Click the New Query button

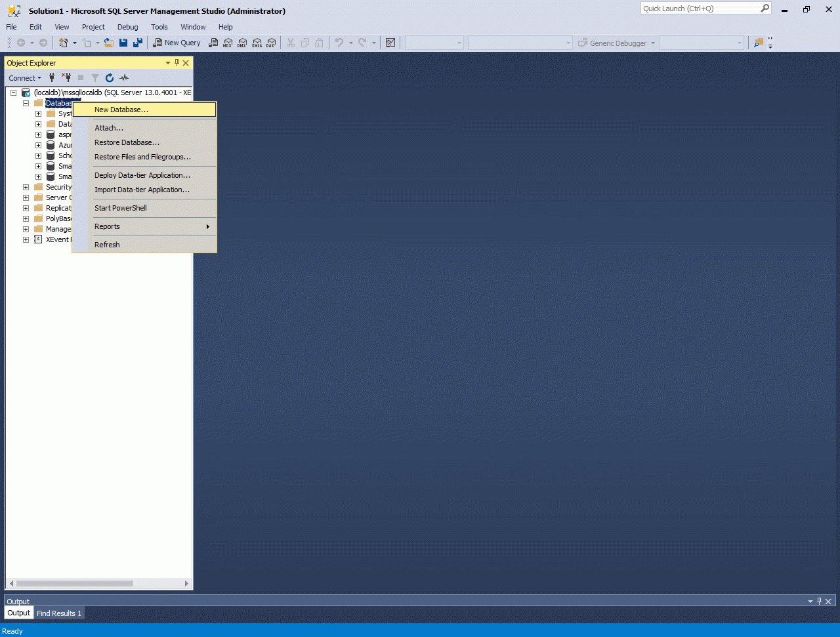click(177, 43)
